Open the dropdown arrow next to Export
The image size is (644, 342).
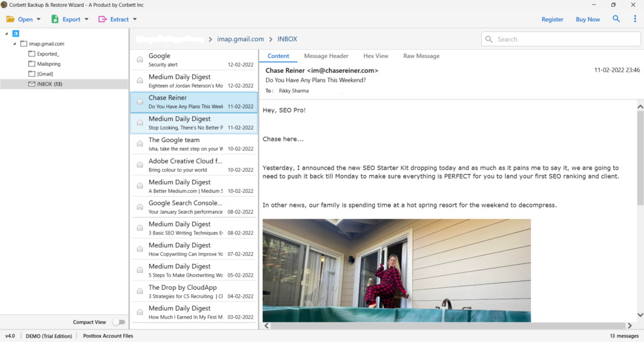click(86, 19)
